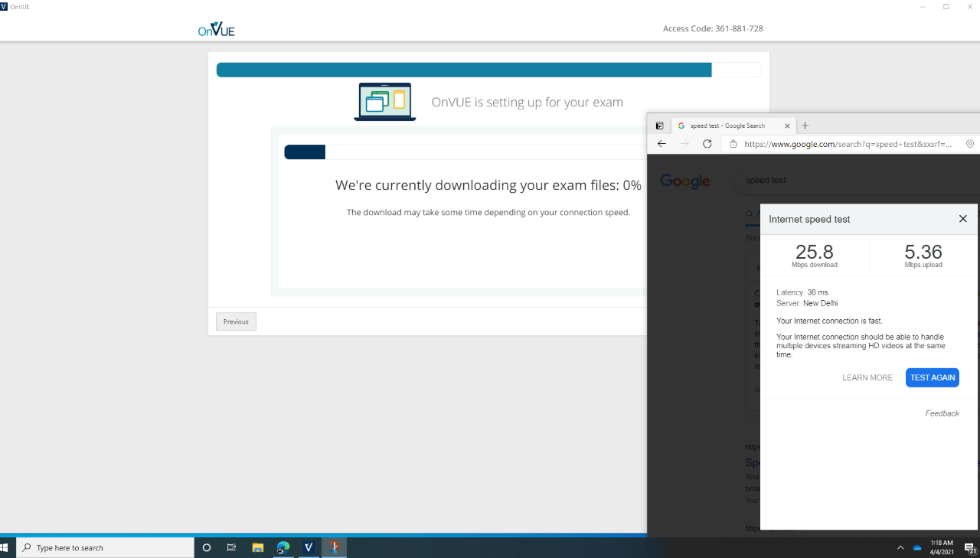Image resolution: width=980 pixels, height=558 pixels.
Task: Open the LEARN MORE link
Action: point(867,378)
